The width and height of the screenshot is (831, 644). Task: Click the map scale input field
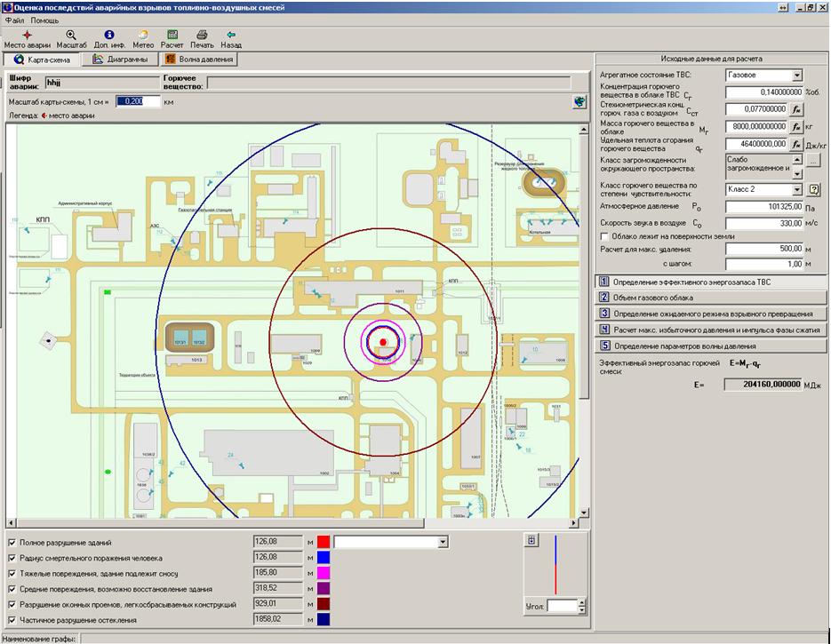[138, 101]
